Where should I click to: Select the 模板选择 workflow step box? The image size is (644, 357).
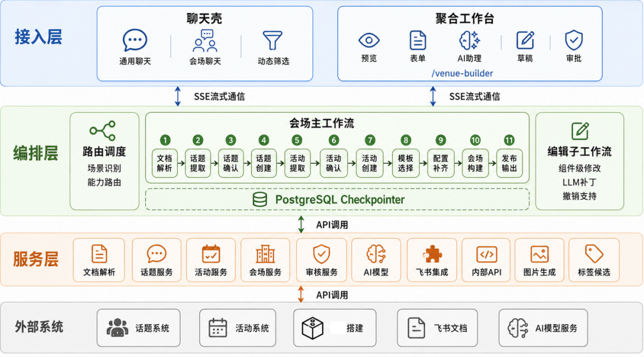pyautogui.click(x=405, y=163)
